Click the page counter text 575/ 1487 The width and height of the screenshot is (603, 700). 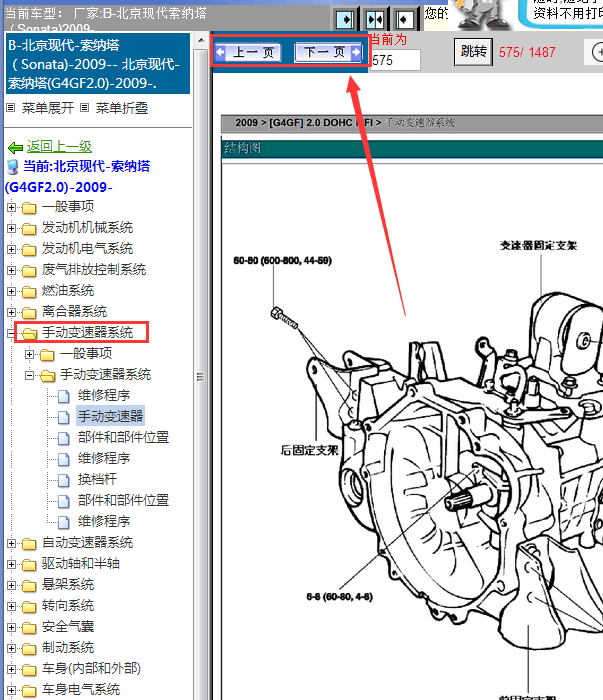pyautogui.click(x=527, y=52)
